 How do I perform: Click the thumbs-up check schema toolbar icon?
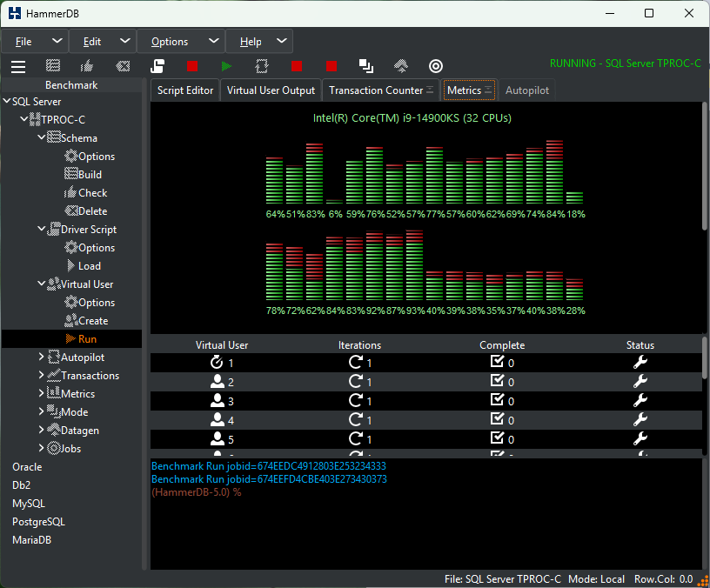[x=87, y=66]
